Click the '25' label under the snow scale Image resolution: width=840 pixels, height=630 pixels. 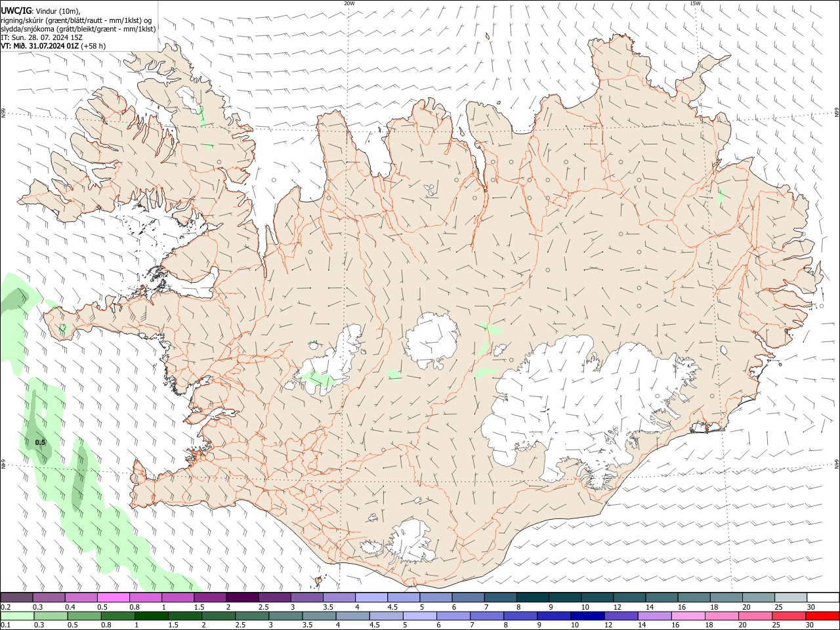pos(778,607)
